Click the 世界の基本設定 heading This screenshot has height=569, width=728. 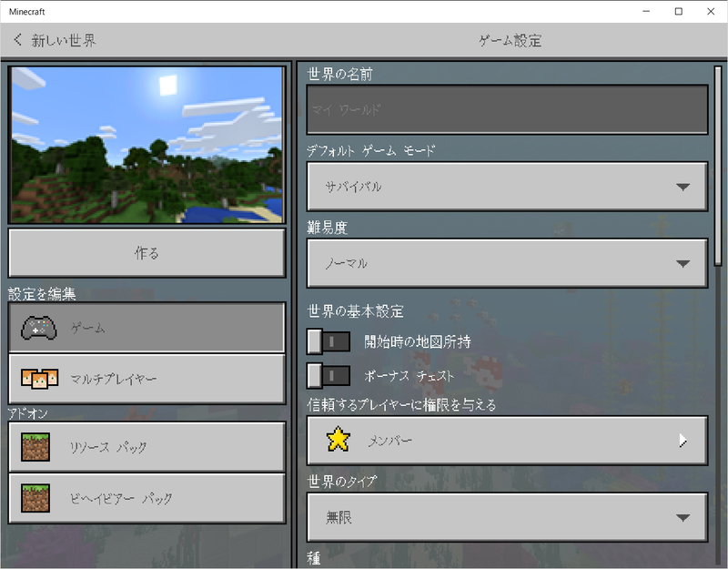(x=355, y=310)
